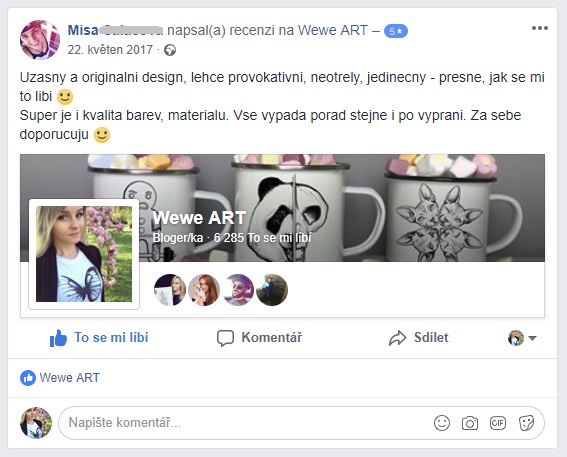Open the sticker picker icon
The image size is (567, 457).
[526, 423]
